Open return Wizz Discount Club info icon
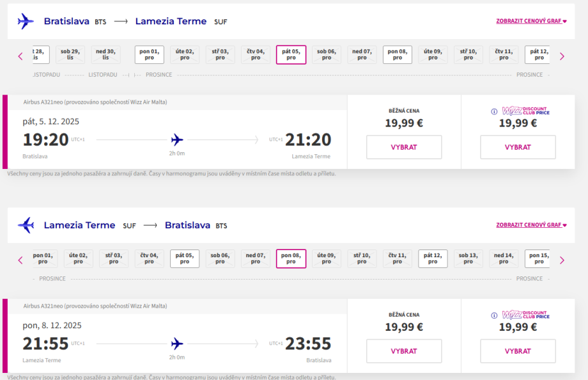 (493, 315)
